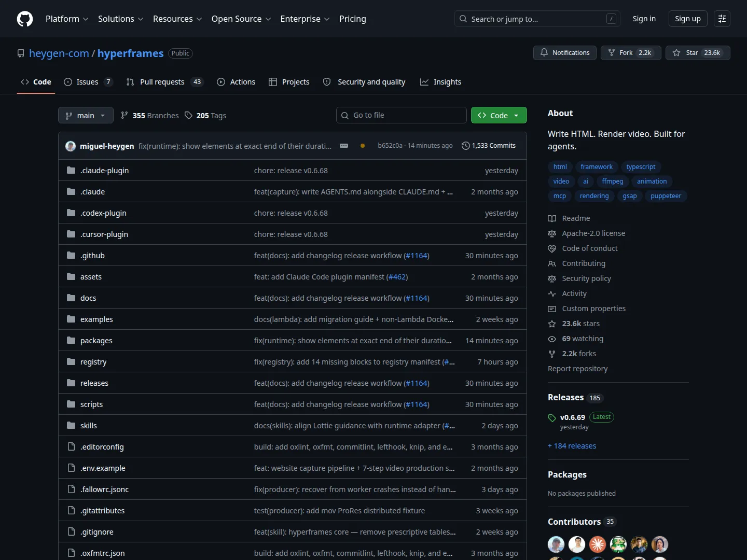Click the typescript topic tag
This screenshot has width=747, height=560.
pyautogui.click(x=641, y=166)
